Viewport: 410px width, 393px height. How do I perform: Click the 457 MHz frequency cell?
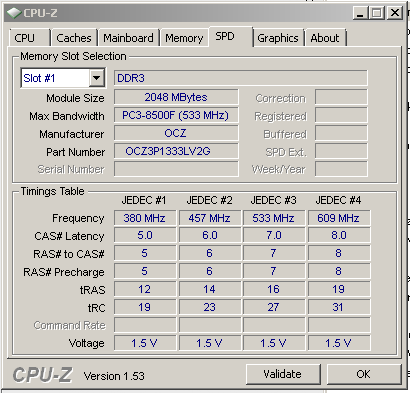tap(209, 218)
